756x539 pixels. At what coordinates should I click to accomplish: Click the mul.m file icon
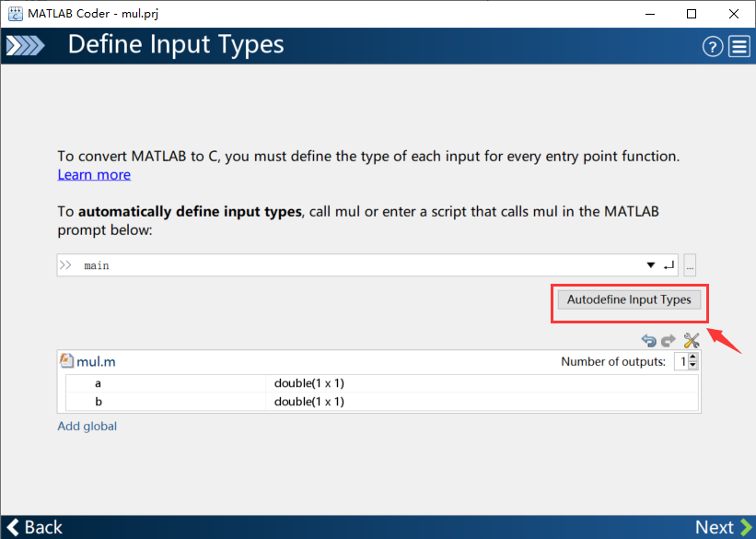[66, 360]
